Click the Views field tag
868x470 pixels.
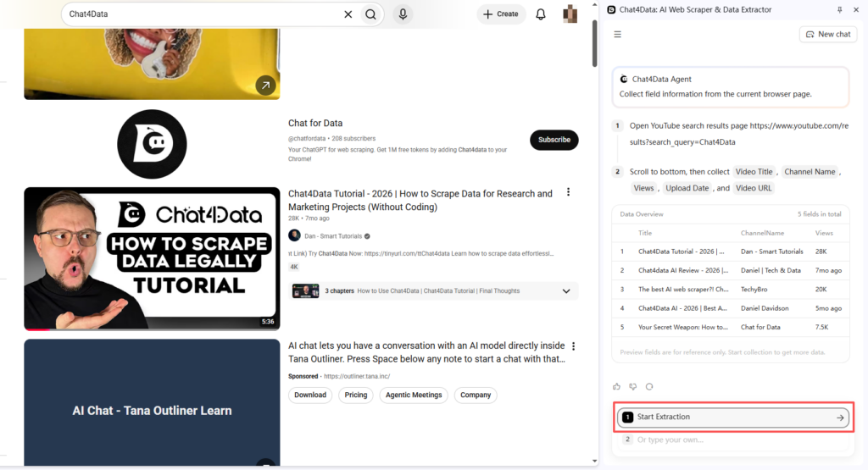tap(643, 188)
